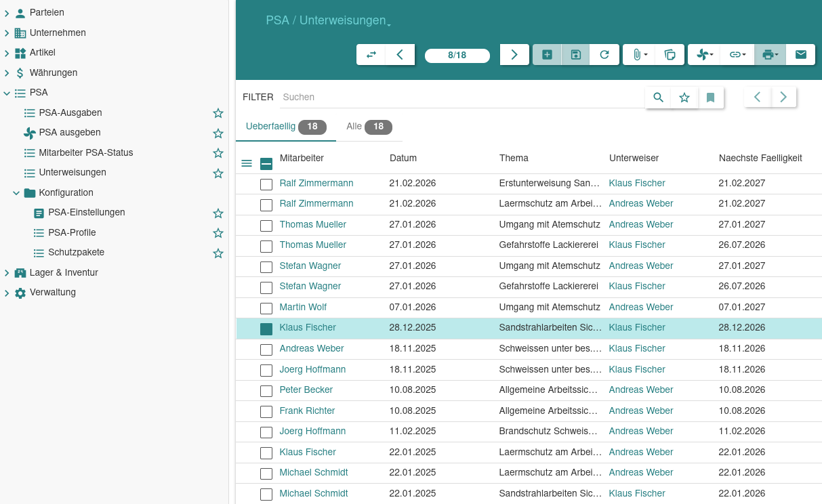The height and width of the screenshot is (504, 822).
Task: Sort by Naechste Faelligkeit column header
Action: pos(760,159)
